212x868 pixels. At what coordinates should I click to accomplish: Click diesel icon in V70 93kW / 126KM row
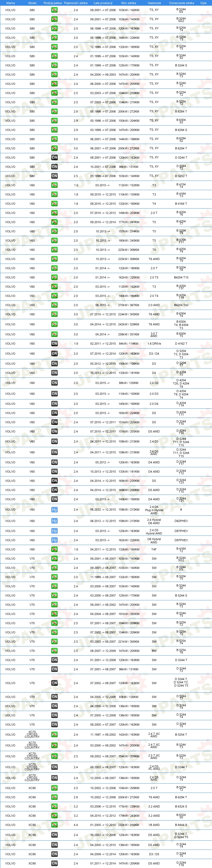point(54,697)
